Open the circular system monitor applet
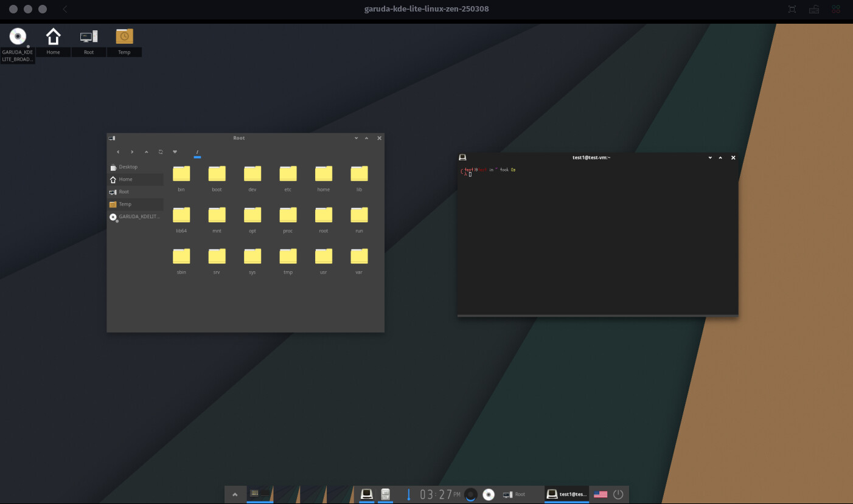This screenshot has width=853, height=504. point(470,494)
